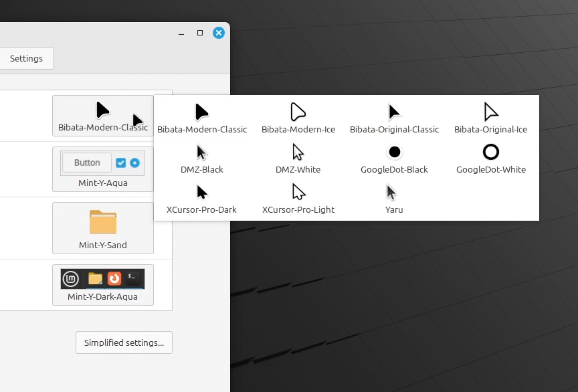Choose the XCursor-Pro-Dark pointer
Viewport: 578px width, 392px height.
(x=201, y=198)
